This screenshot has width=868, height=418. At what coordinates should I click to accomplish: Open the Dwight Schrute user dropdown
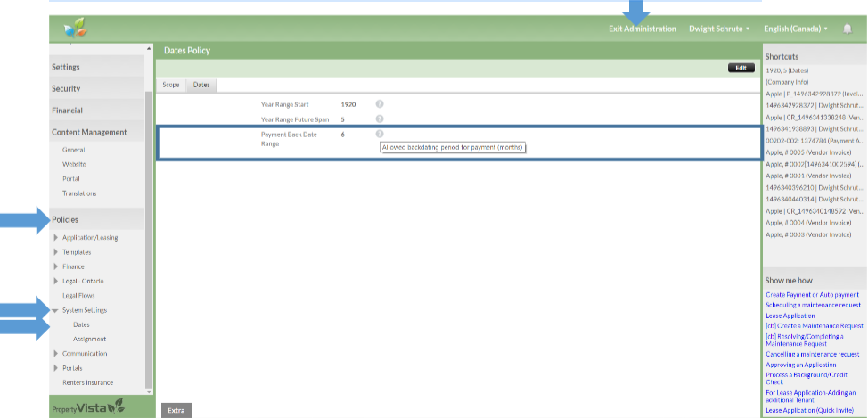click(718, 29)
